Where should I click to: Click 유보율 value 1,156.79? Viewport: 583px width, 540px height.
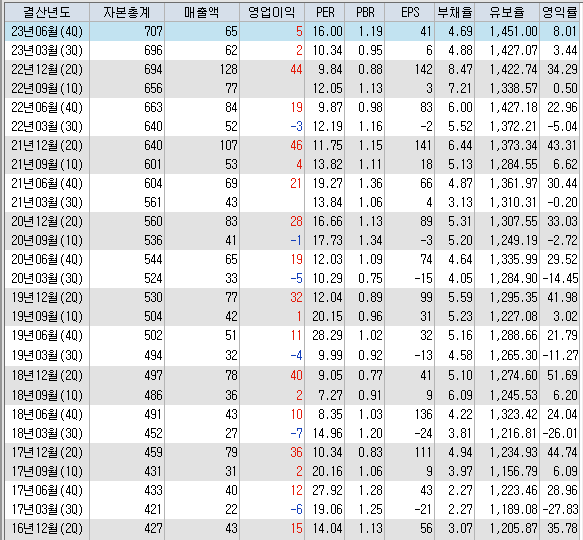coord(513,471)
